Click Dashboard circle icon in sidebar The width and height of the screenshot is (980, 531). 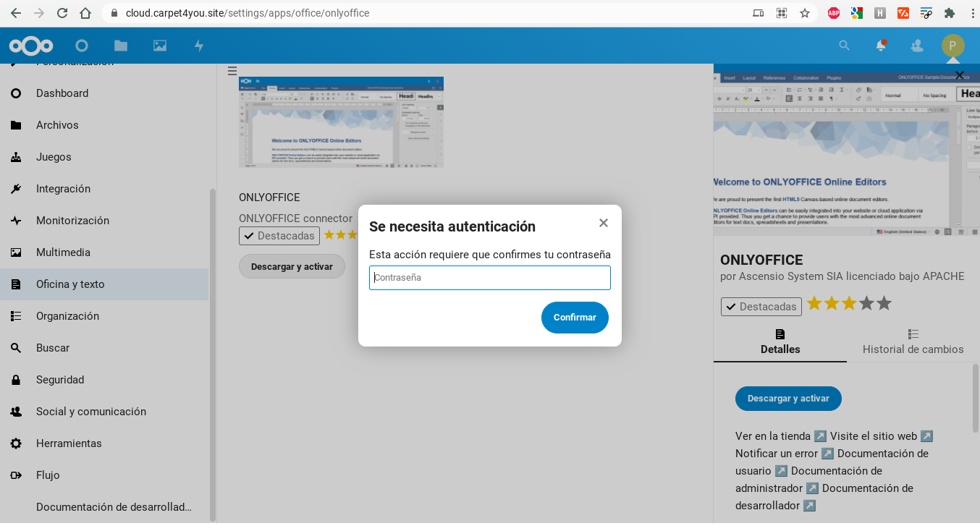pos(16,93)
